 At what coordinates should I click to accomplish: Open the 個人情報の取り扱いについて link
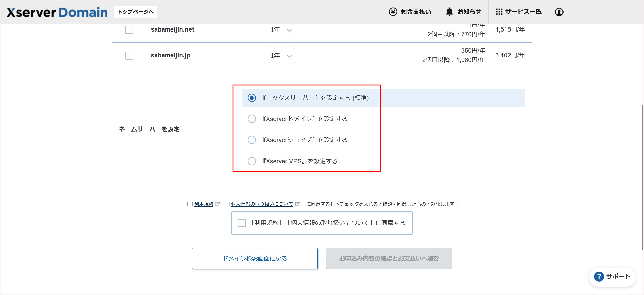(x=262, y=204)
